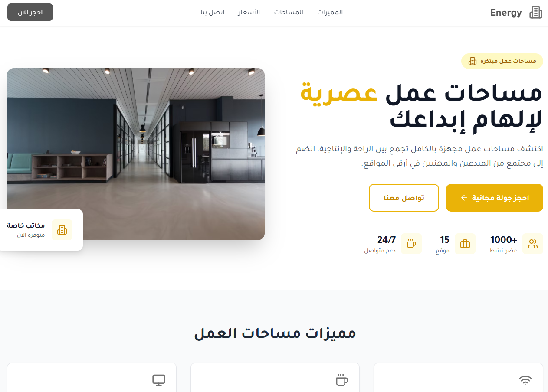Image resolution: width=548 pixels, height=392 pixels.
Task: Click the monitor icon in features card
Action: tap(159, 380)
